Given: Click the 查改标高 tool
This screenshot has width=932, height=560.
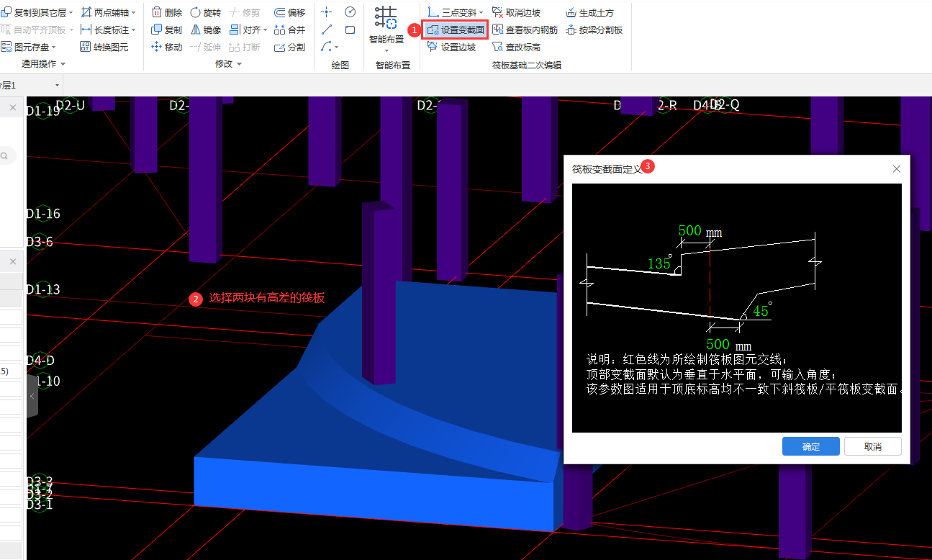Looking at the screenshot, I should pos(516,47).
